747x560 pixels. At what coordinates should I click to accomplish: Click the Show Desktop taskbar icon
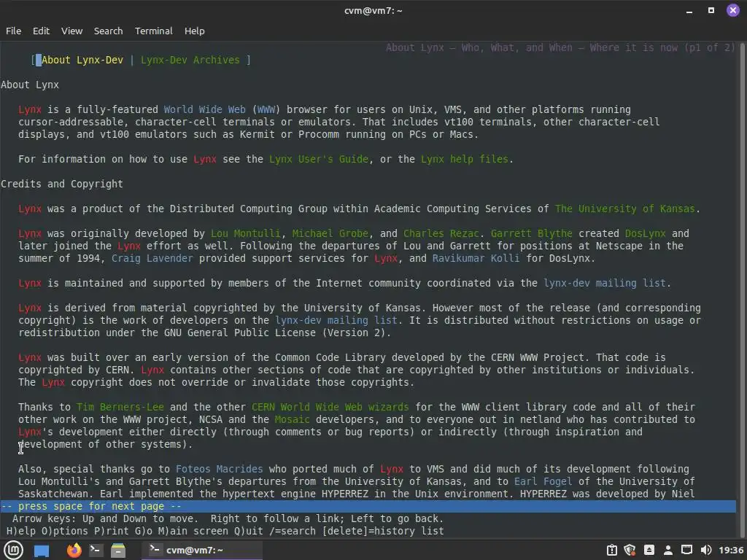click(42, 551)
